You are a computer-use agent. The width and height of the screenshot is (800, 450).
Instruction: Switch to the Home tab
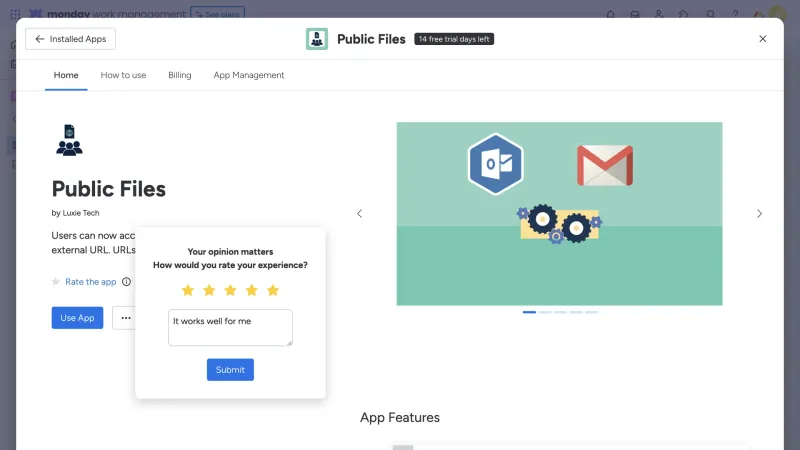[66, 75]
